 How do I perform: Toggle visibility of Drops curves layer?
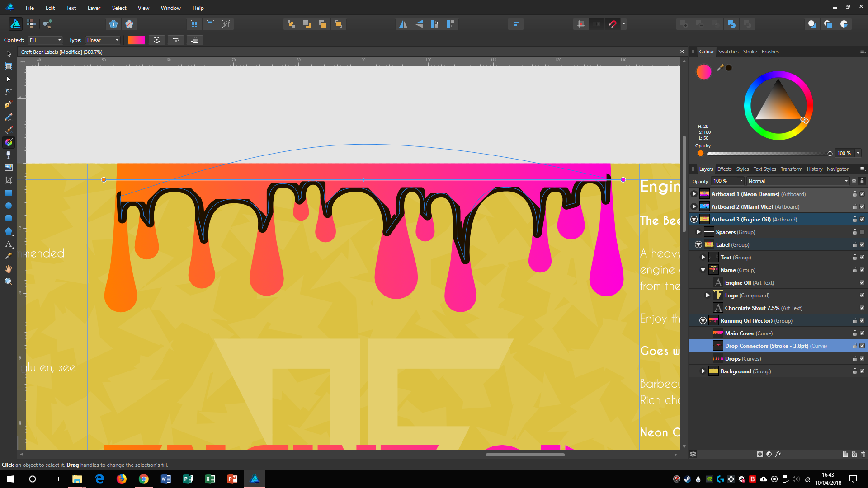862,359
